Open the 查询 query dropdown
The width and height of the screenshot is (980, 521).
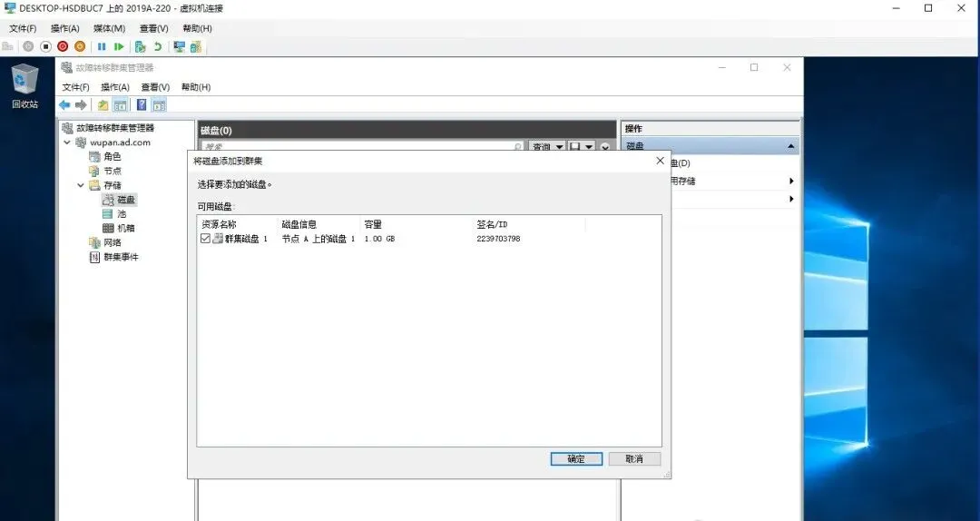point(547,147)
